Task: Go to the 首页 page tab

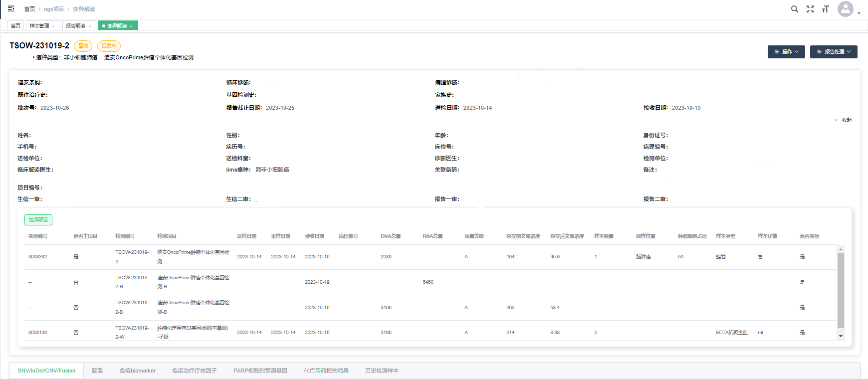Action: click(15, 26)
